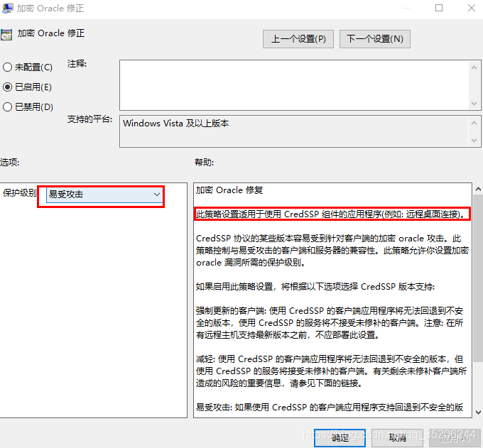Click inside the 注释 comment text box

tap(291, 84)
